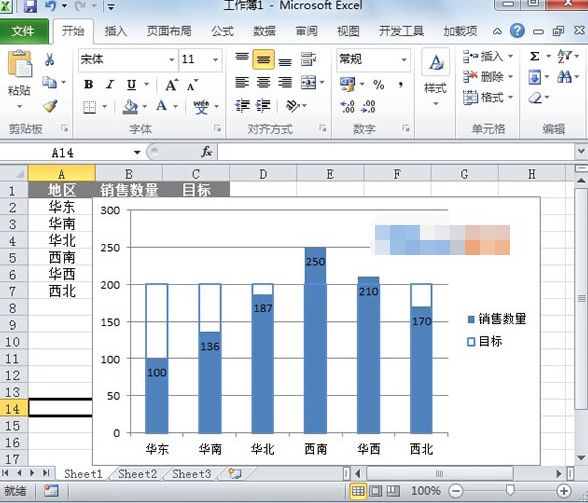This screenshot has width=588, height=503.
Task: Save workbook with floppy disk icon
Action: pos(30,6)
